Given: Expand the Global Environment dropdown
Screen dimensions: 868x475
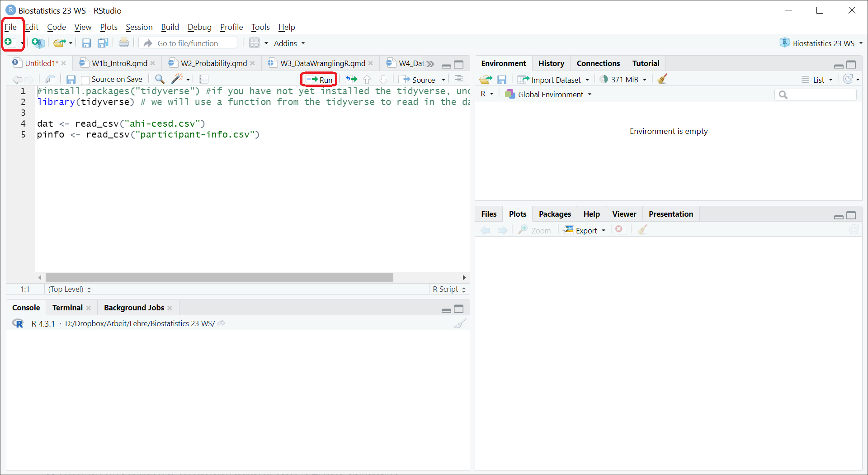Looking at the screenshot, I should [548, 95].
